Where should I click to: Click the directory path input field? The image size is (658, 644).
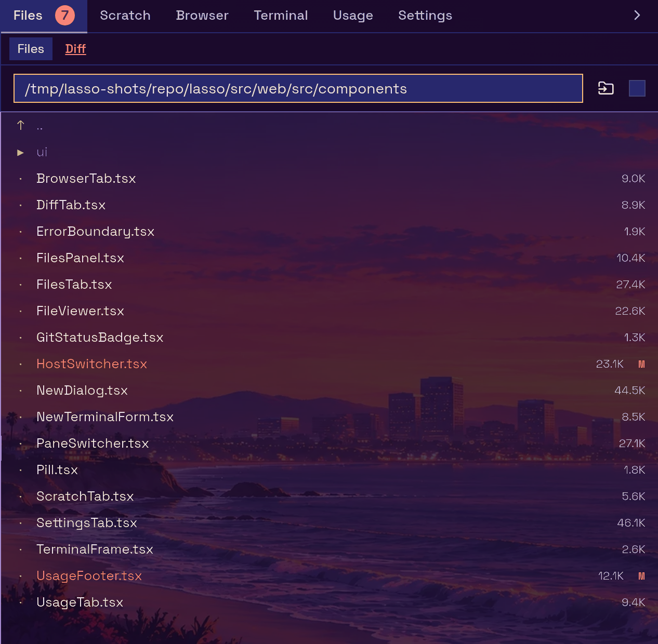point(298,88)
